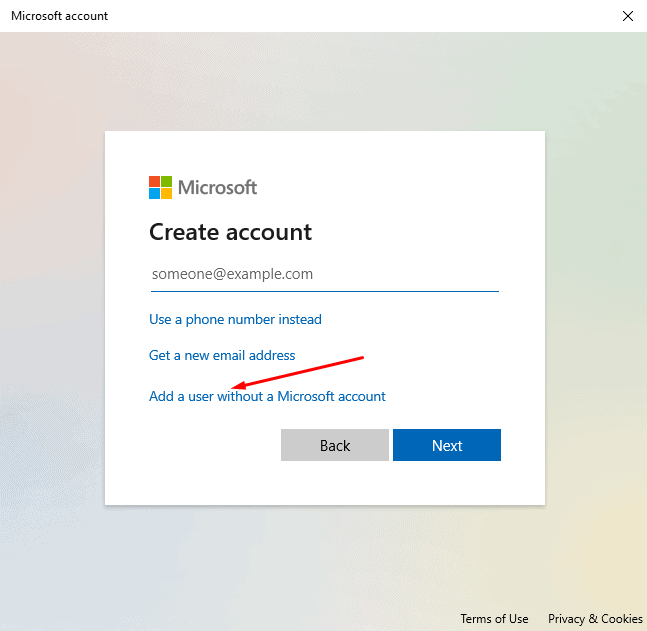Click the 'Create account' heading text

(x=230, y=232)
